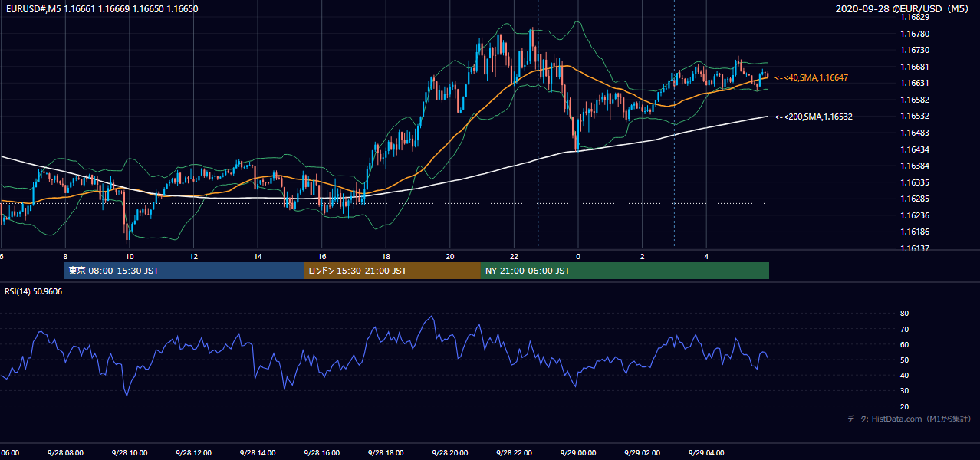Click RSI scale level 40
This screenshot has height=460, width=980.
[x=904, y=375]
